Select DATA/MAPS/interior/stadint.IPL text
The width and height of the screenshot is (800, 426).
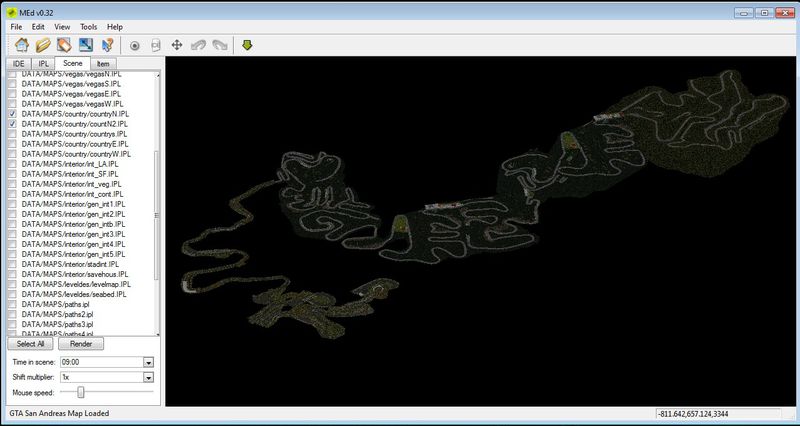point(70,264)
